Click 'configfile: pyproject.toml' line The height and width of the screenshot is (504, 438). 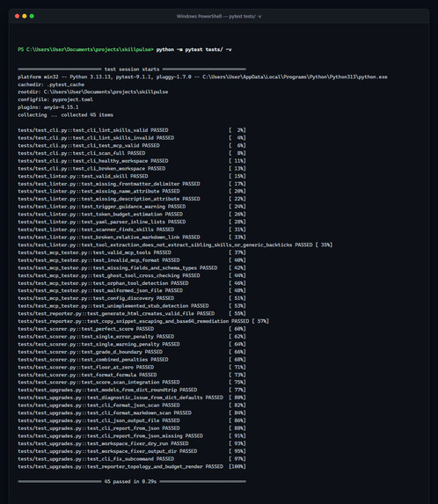pyautogui.click(x=55, y=99)
